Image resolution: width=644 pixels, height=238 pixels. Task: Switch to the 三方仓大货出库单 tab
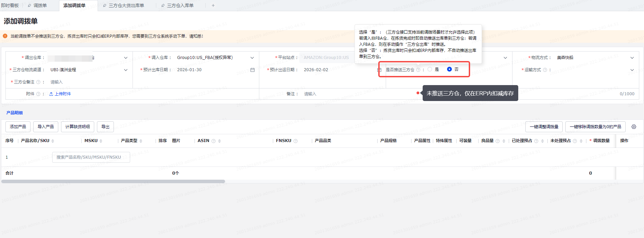(126, 5)
